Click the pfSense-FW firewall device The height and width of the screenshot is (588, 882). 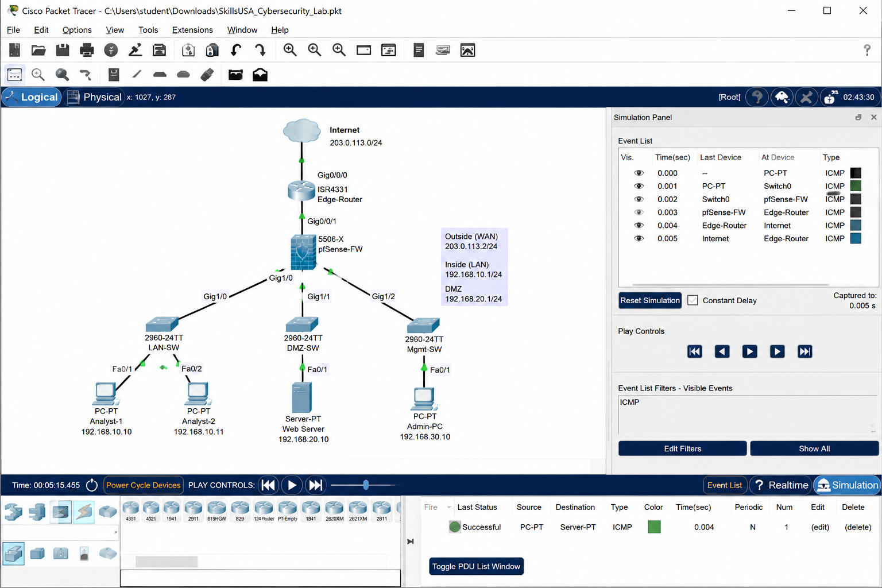pyautogui.click(x=303, y=252)
